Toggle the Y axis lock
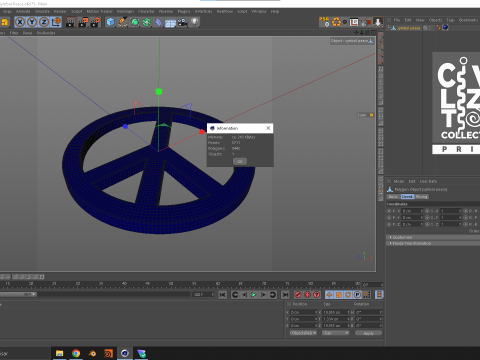480x360 pixels. pyautogui.click(x=32, y=22)
